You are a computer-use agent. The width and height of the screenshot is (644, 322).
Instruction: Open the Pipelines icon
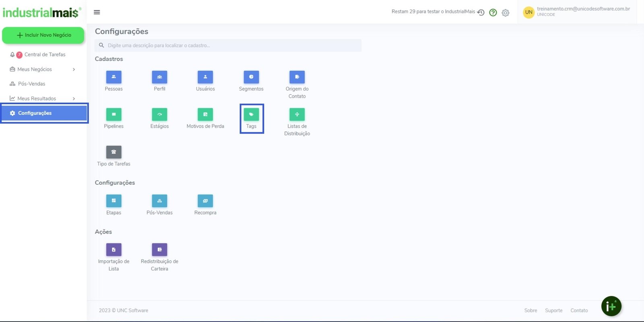[114, 115]
